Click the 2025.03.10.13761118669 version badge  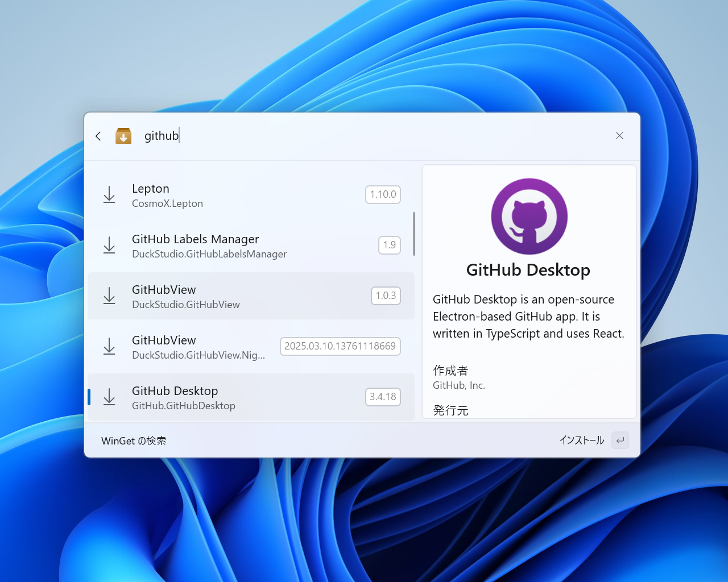pos(340,346)
